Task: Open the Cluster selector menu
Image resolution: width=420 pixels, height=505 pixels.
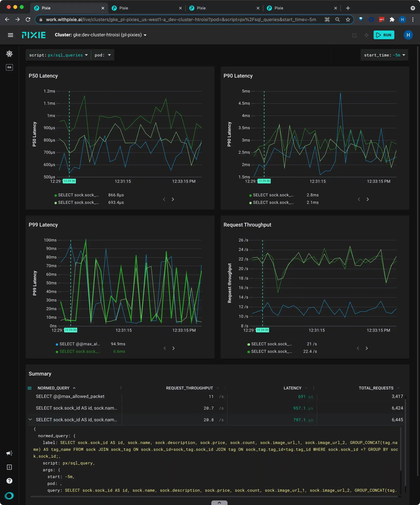Action: pos(101,35)
